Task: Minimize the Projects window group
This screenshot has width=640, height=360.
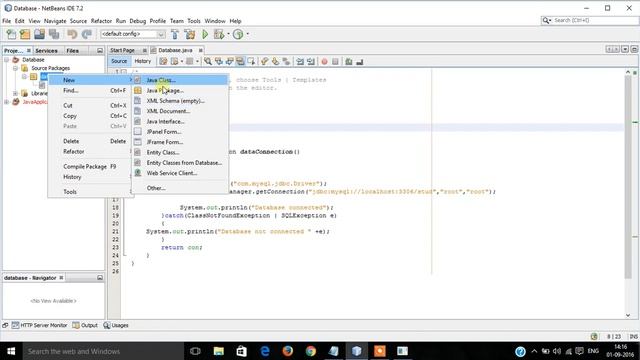Action: click(x=100, y=51)
